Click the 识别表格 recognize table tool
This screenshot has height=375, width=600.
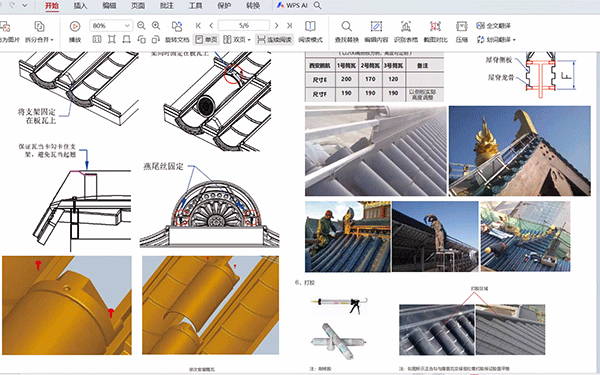(406, 32)
